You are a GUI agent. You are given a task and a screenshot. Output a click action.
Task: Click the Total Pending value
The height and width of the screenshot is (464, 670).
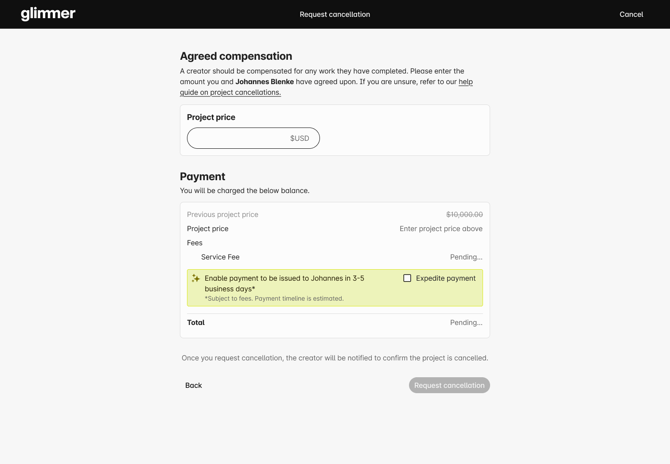click(x=466, y=322)
